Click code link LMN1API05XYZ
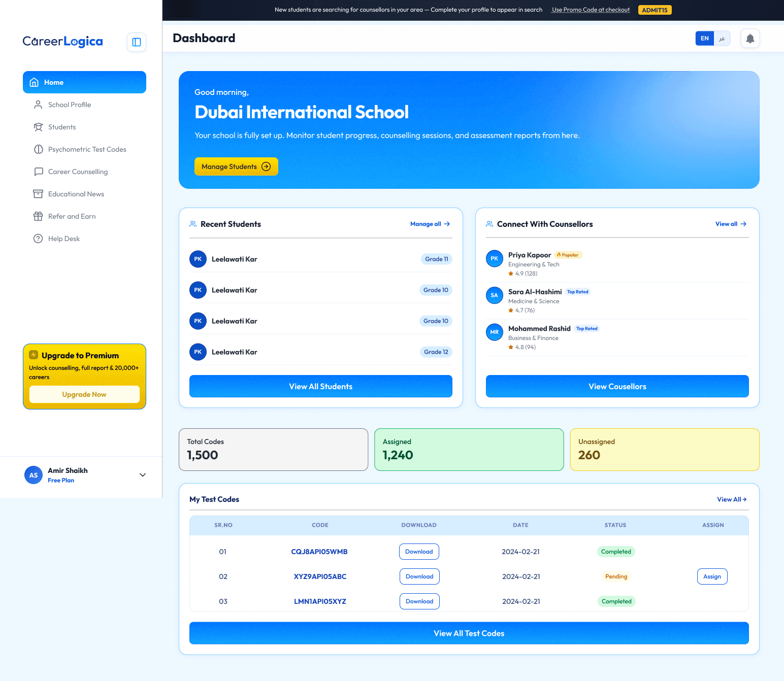This screenshot has width=784, height=681. (320, 601)
